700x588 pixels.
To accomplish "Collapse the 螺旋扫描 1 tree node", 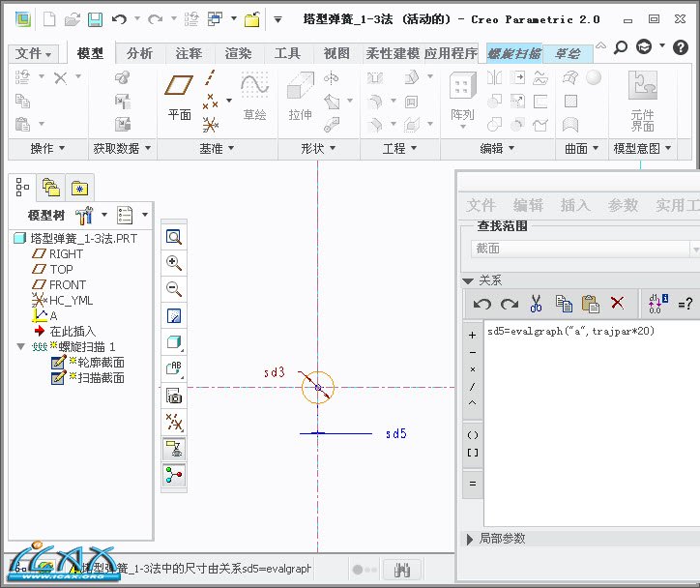I will pos(21,347).
